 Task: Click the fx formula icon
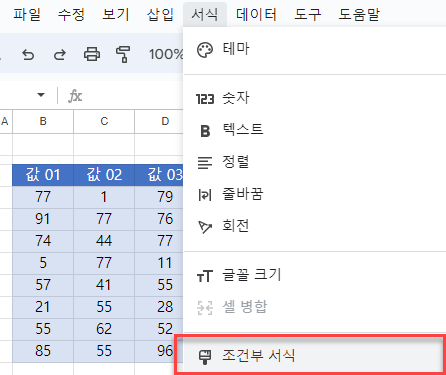pyautogui.click(x=75, y=96)
